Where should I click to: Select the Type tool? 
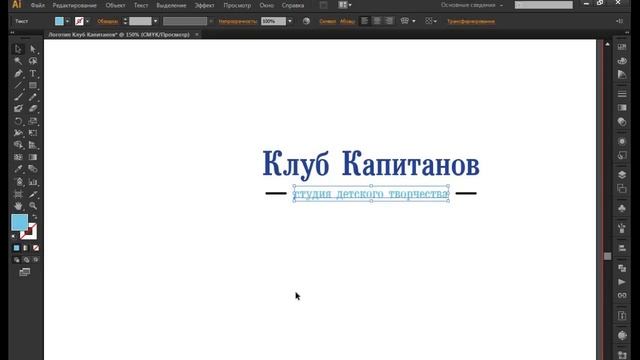[x=33, y=73]
